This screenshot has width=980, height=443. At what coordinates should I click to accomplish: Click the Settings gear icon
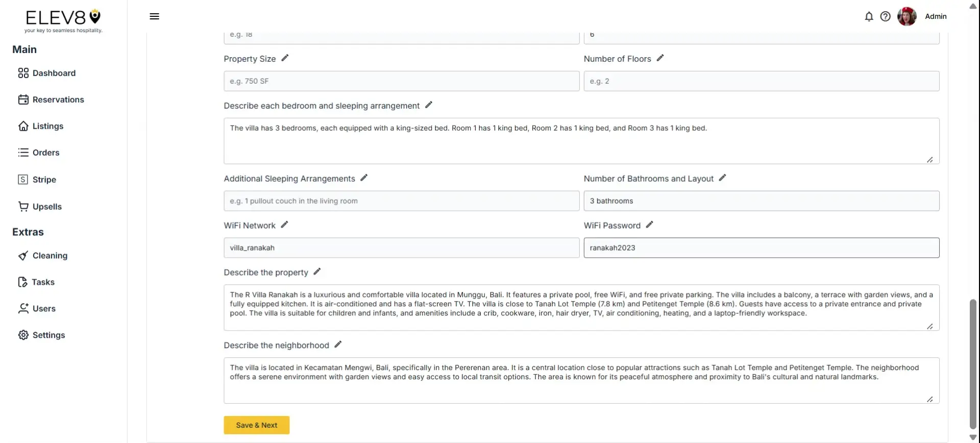(23, 335)
